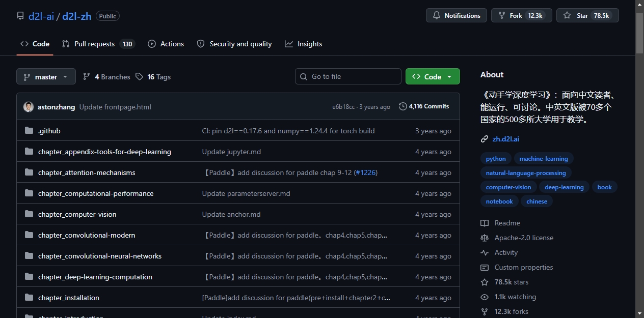Open the Update anchor.md commit message
This screenshot has width=644, height=318.
tap(231, 214)
